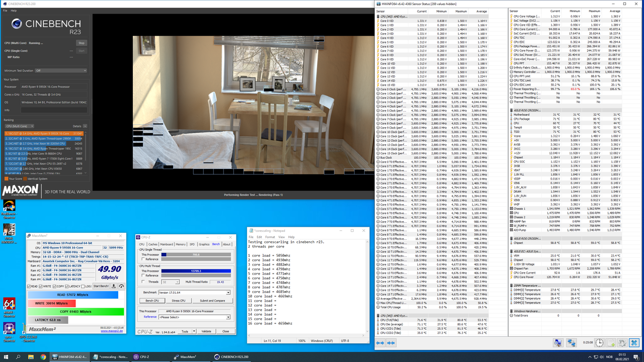The width and height of the screenshot is (644, 362).
Task: Open Windows Start menu
Action: pos(6,356)
